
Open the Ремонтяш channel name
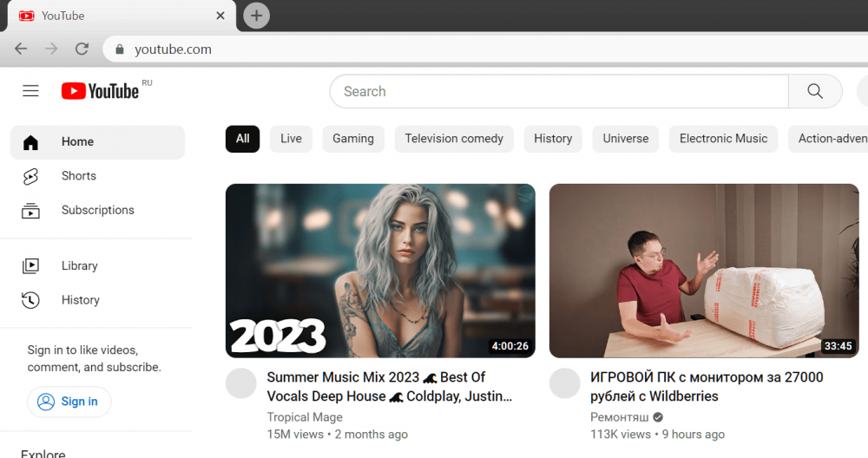point(620,417)
